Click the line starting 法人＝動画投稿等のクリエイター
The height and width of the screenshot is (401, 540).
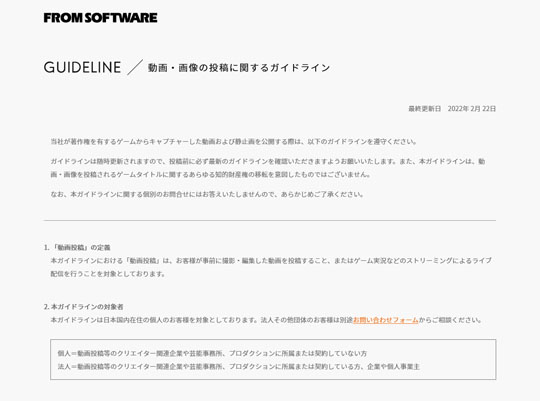[x=239, y=367]
